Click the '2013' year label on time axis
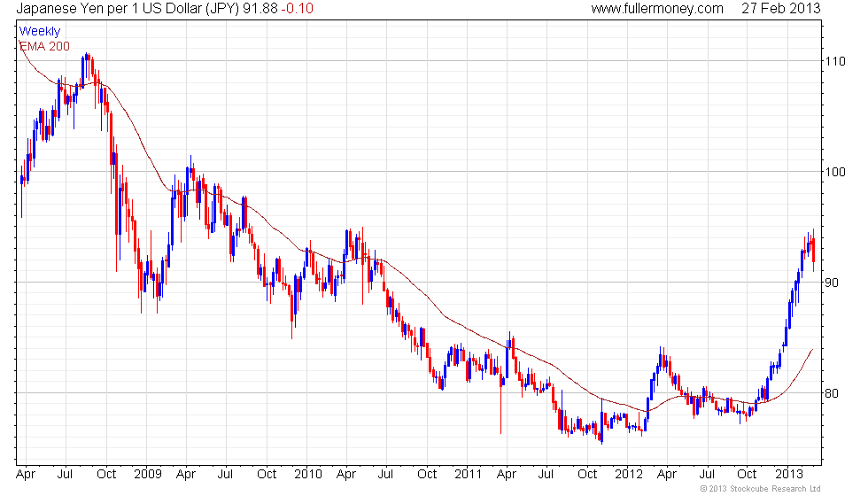 789,474
